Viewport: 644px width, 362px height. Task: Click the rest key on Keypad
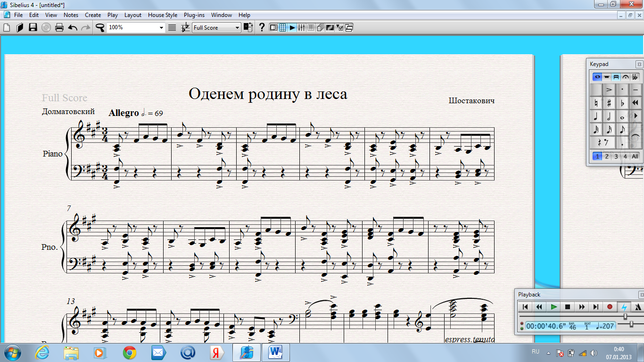[603, 142]
